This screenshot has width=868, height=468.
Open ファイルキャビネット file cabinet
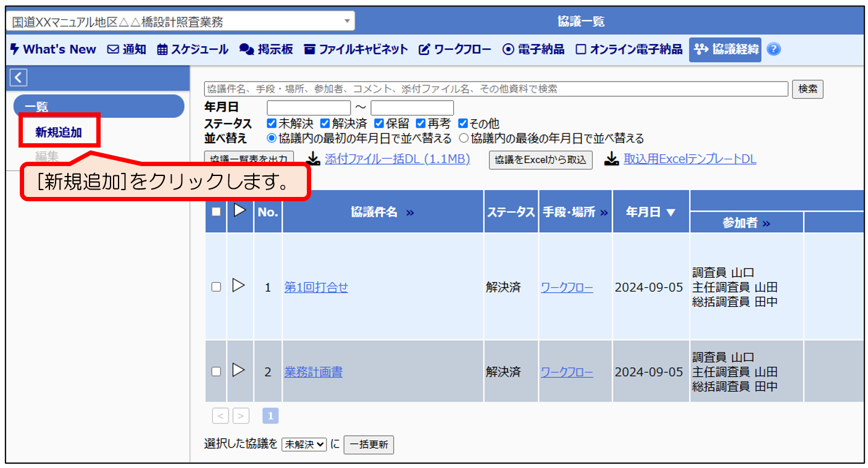356,49
